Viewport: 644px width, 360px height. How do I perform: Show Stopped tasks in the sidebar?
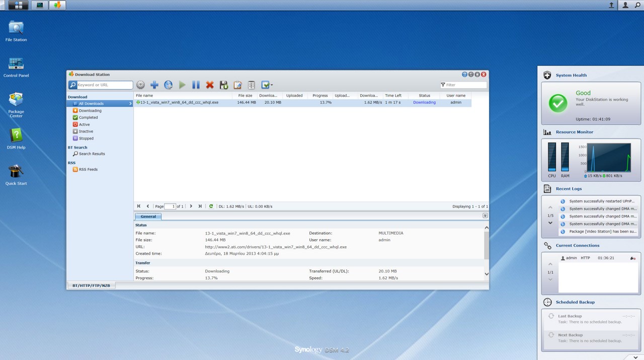[x=86, y=138]
